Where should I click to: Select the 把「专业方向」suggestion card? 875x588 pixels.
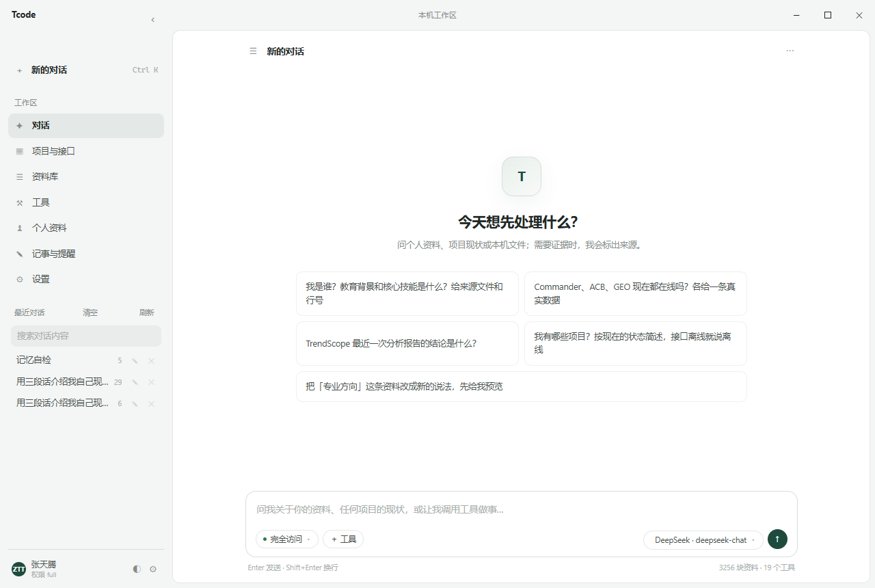click(522, 386)
